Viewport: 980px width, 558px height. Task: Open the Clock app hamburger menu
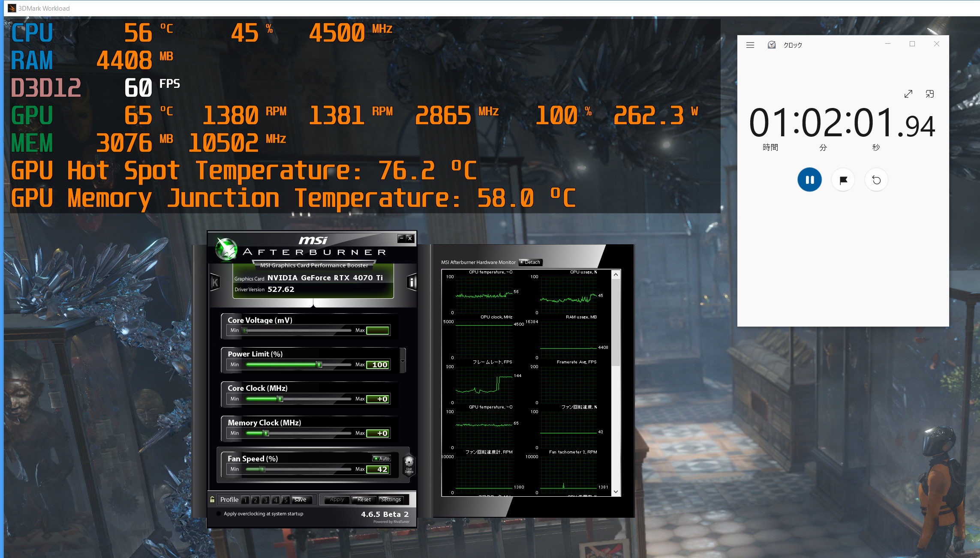click(750, 45)
